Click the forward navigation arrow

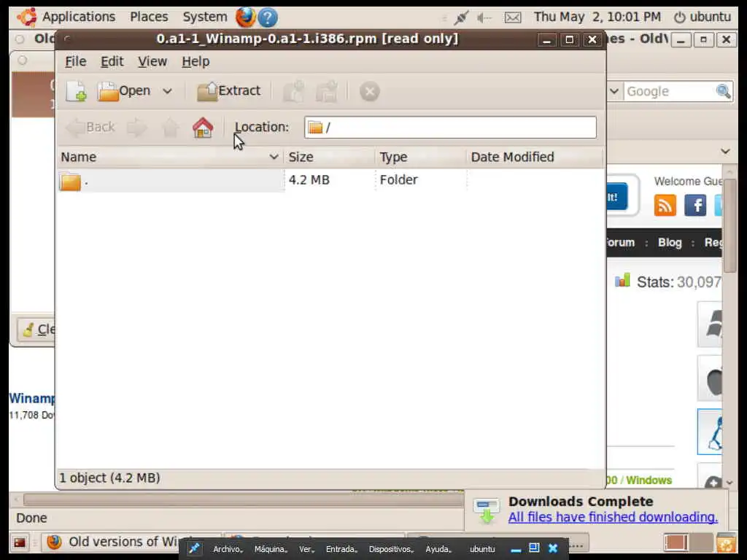pyautogui.click(x=137, y=128)
